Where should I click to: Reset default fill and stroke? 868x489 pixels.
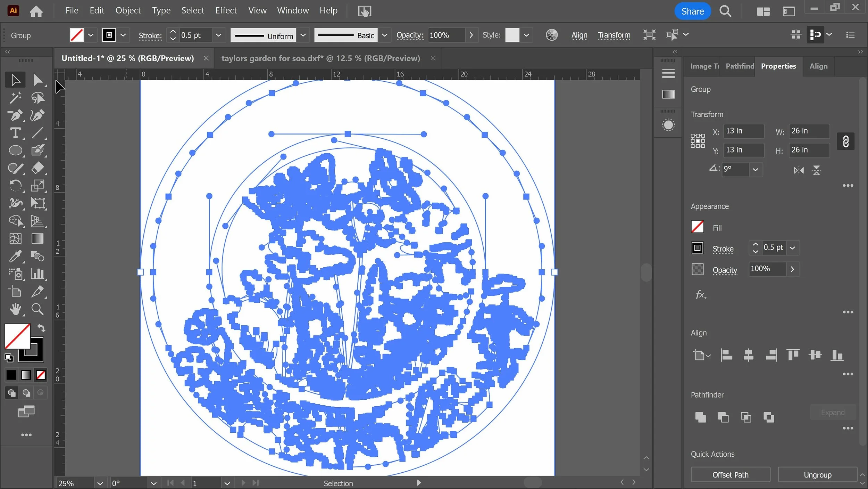(9, 358)
